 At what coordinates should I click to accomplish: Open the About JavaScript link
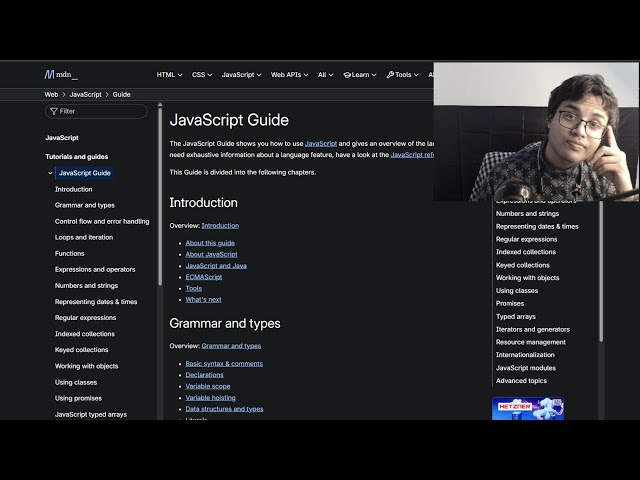[x=211, y=254]
